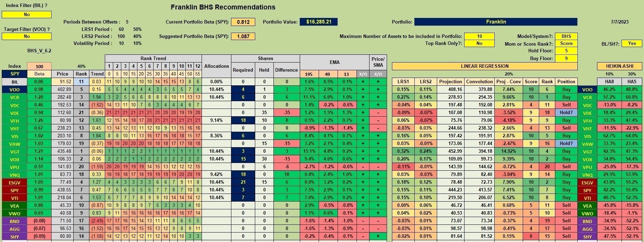
Task: Click the Current Portfolio Beta value 0.812
Action: coord(243,22)
